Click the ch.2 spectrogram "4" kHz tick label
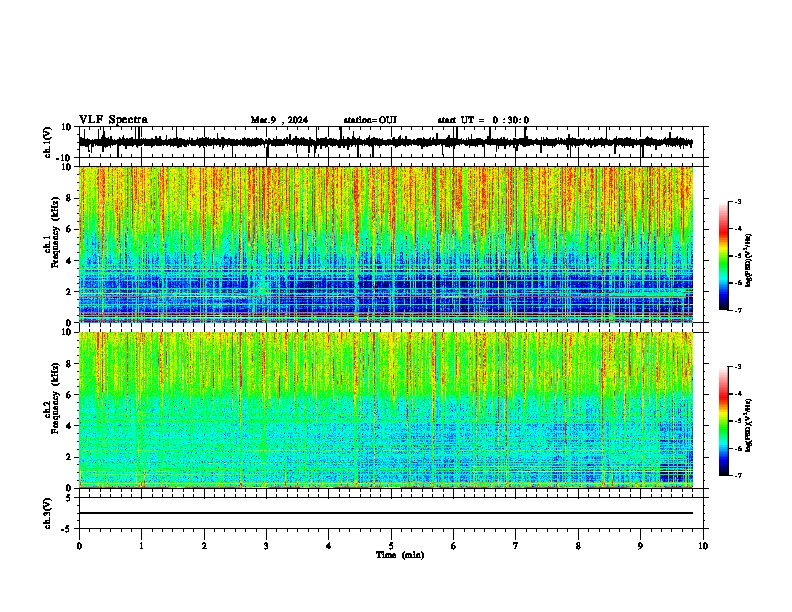 [x=69, y=426]
